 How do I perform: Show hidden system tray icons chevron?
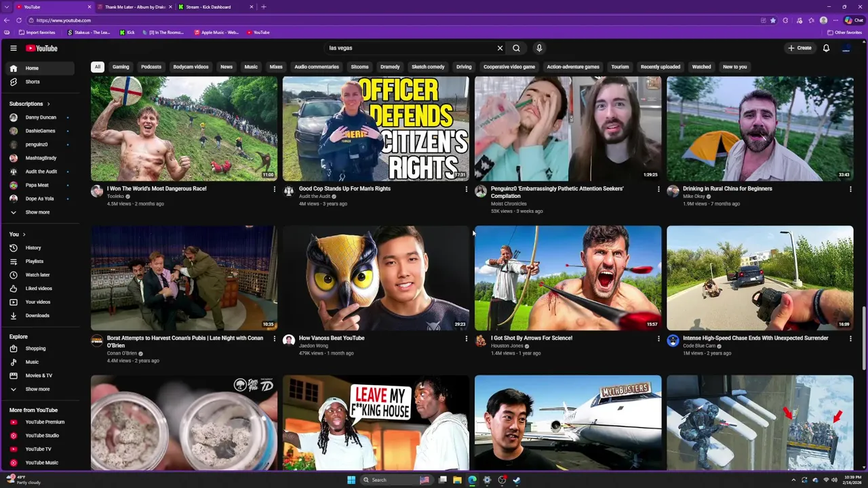point(793,480)
